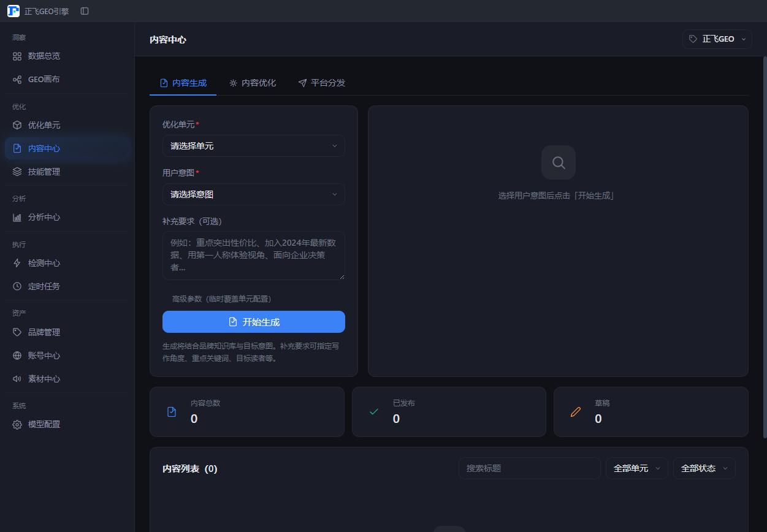
Task: Open 检测中心 in sidebar
Action: (67, 263)
